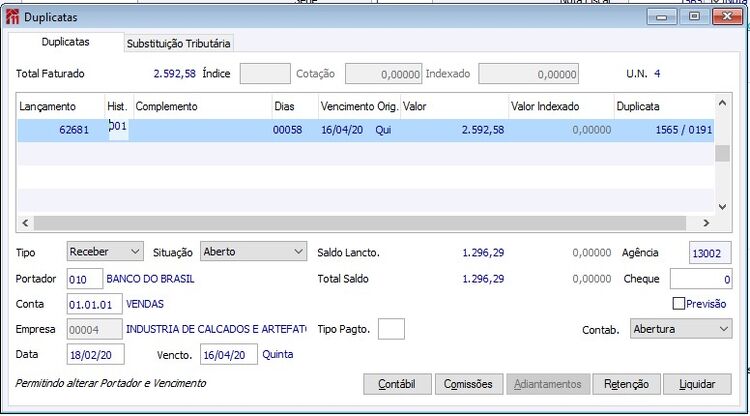Click the grid's scroll up arrow
The height and width of the screenshot is (416, 750).
(723, 103)
